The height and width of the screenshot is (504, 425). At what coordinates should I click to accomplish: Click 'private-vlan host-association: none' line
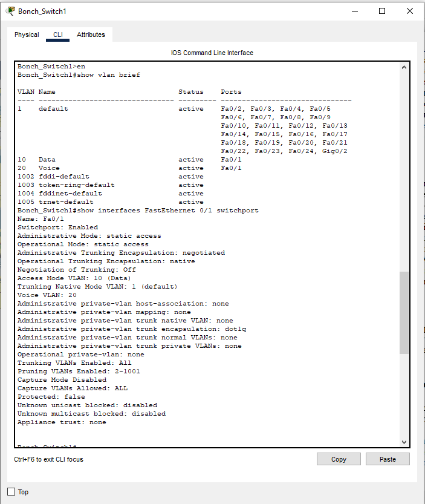tap(123, 304)
